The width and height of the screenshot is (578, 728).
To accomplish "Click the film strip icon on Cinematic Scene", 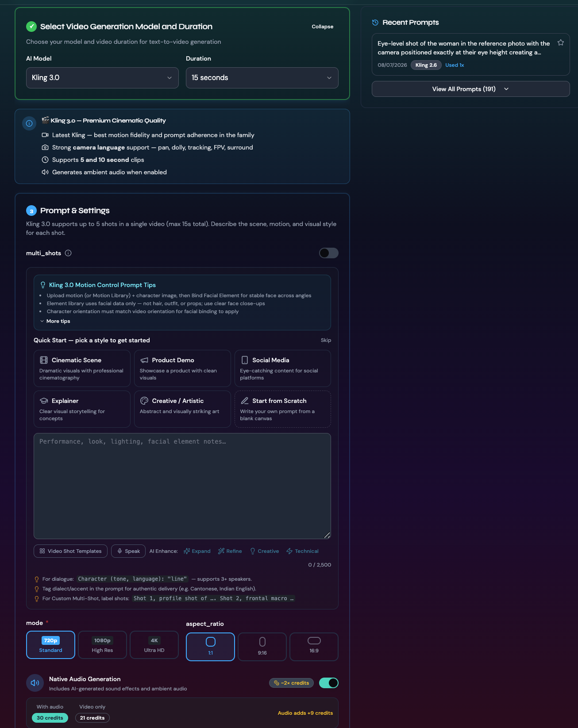I will click(x=44, y=360).
